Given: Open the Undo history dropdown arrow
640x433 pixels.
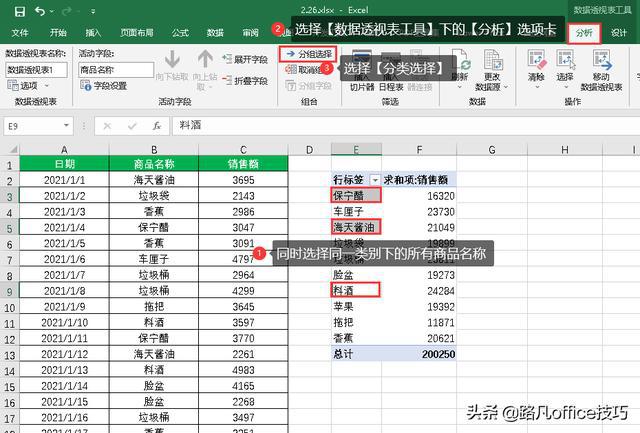Looking at the screenshot, I should pyautogui.click(x=52, y=11).
